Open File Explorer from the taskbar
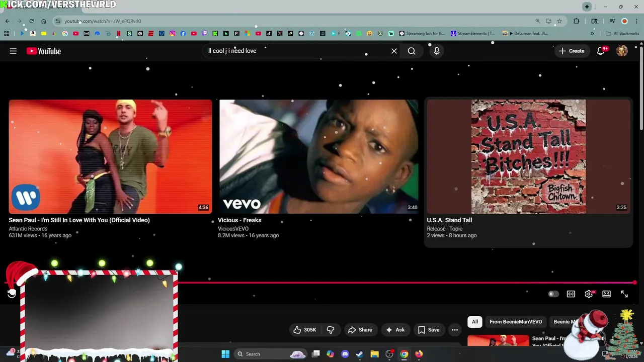 (374, 354)
